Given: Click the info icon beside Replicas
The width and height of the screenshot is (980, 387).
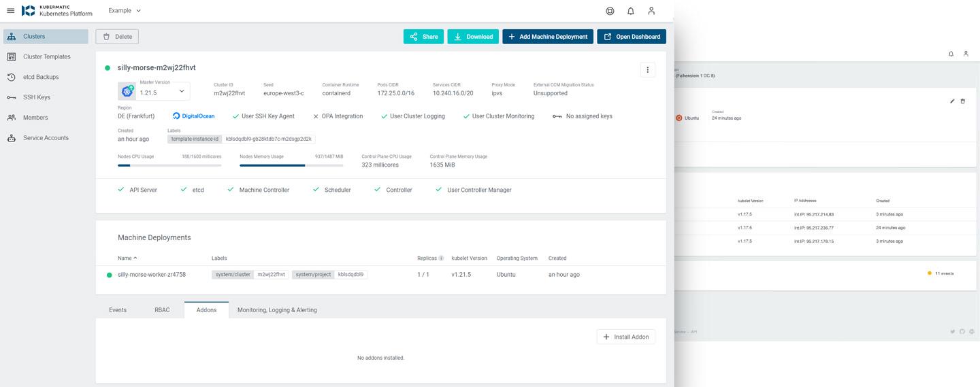Looking at the screenshot, I should 441,258.
